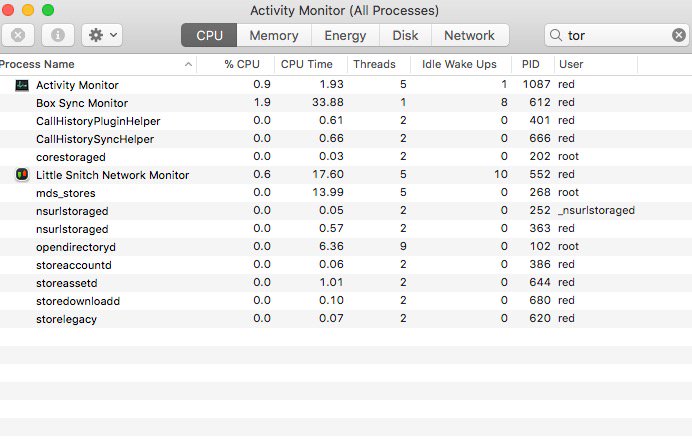Select the Activity Monitor app icon
692x440 pixels.
click(x=22, y=85)
